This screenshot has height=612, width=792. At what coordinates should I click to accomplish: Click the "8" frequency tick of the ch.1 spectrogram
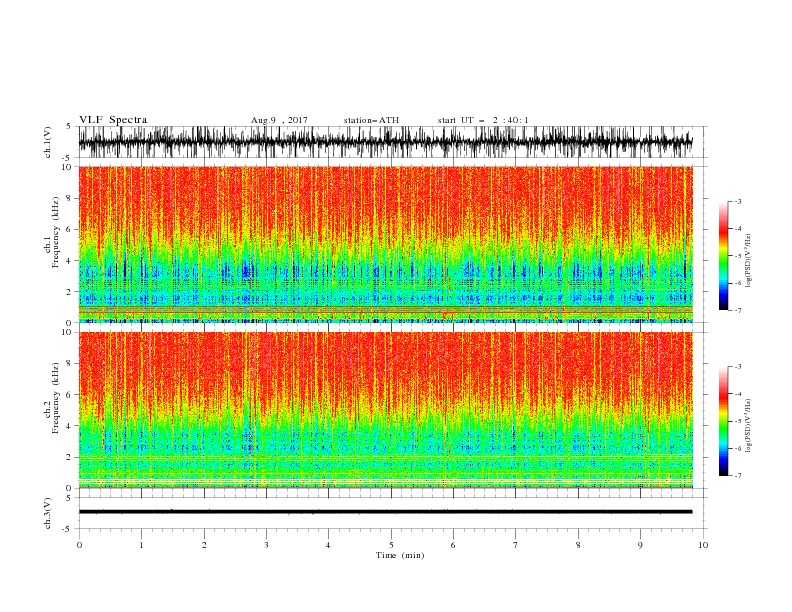click(69, 198)
